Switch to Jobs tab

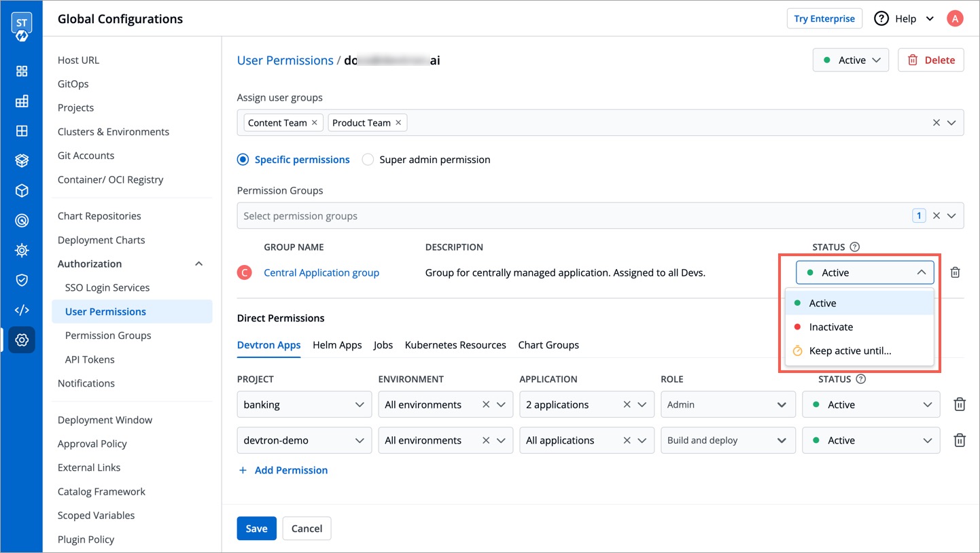click(x=383, y=345)
